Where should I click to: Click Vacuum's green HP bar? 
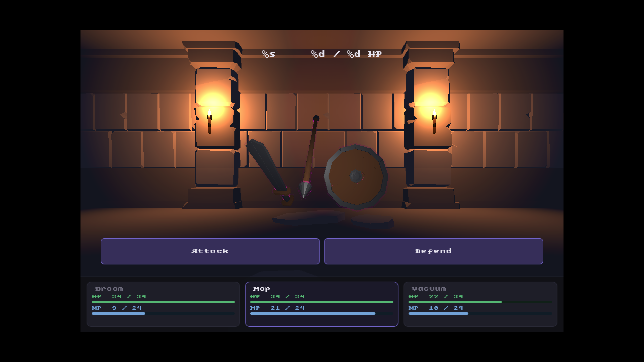coord(455,302)
